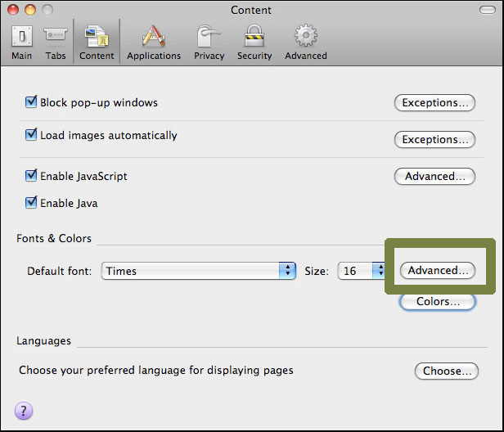
Task: Toggle the Enable Java checkbox
Action: click(x=32, y=202)
